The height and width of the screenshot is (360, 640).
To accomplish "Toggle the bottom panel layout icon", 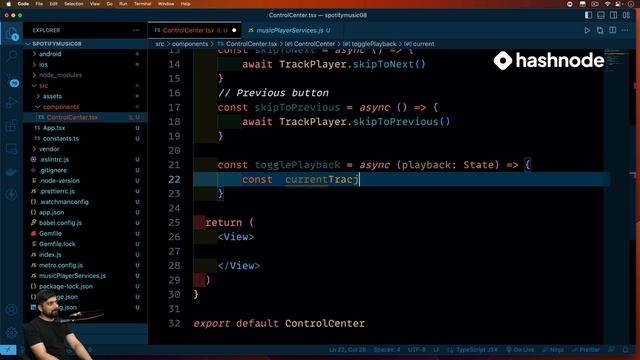I will [x=601, y=15].
